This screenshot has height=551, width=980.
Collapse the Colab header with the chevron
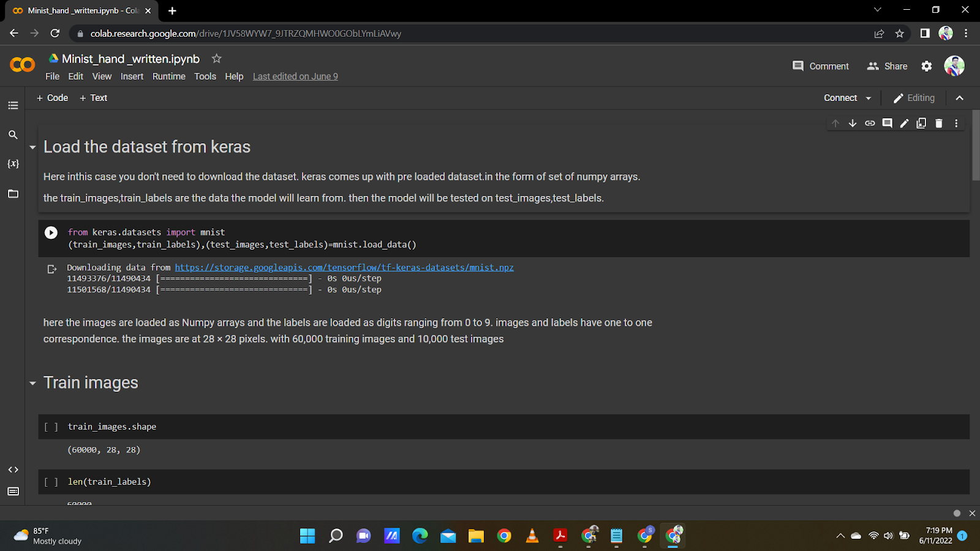pyautogui.click(x=960, y=98)
